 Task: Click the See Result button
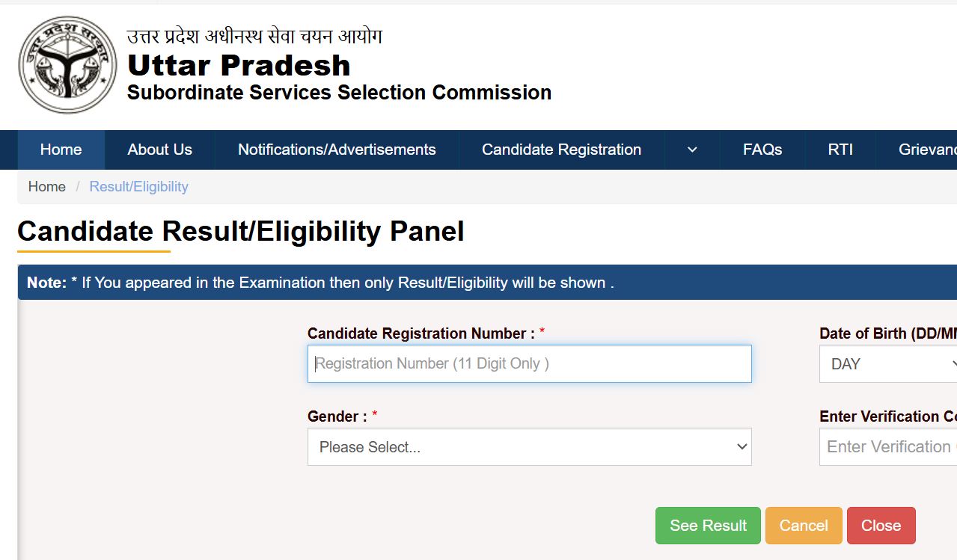coord(707,526)
